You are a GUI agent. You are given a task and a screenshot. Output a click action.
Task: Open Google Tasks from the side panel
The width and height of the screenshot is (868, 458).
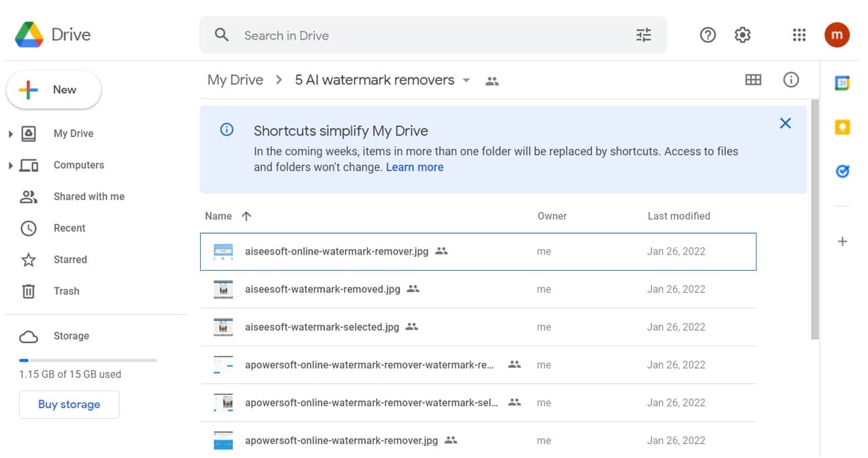(x=842, y=171)
